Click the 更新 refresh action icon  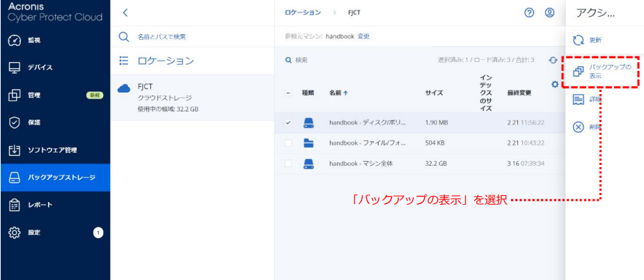(x=578, y=40)
